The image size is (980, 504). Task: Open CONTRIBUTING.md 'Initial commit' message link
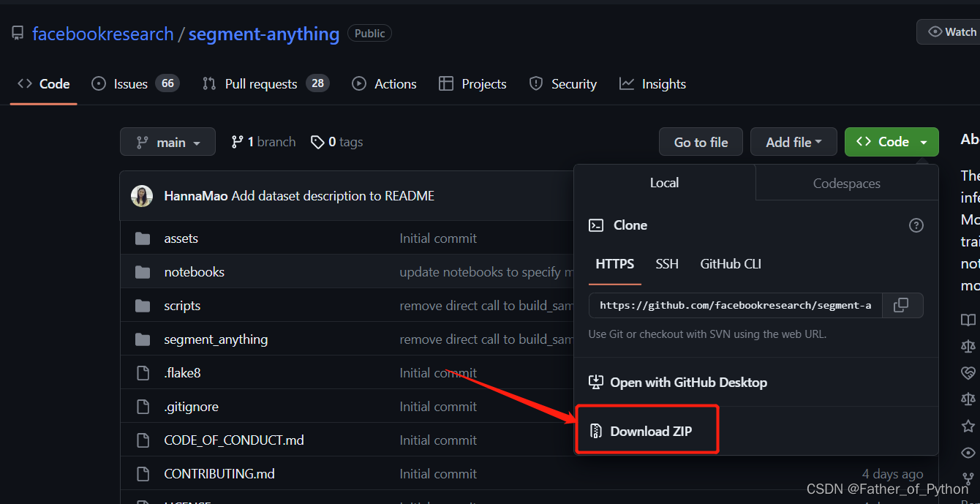point(438,474)
